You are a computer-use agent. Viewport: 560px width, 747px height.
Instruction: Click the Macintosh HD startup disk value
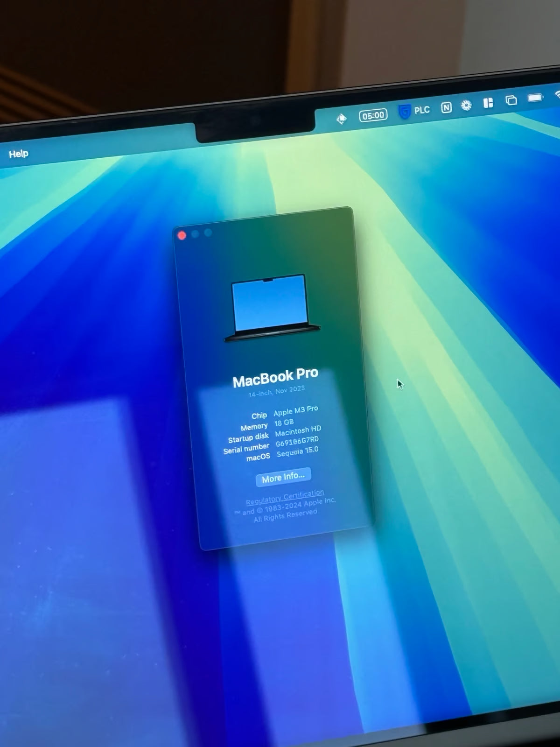[298, 430]
